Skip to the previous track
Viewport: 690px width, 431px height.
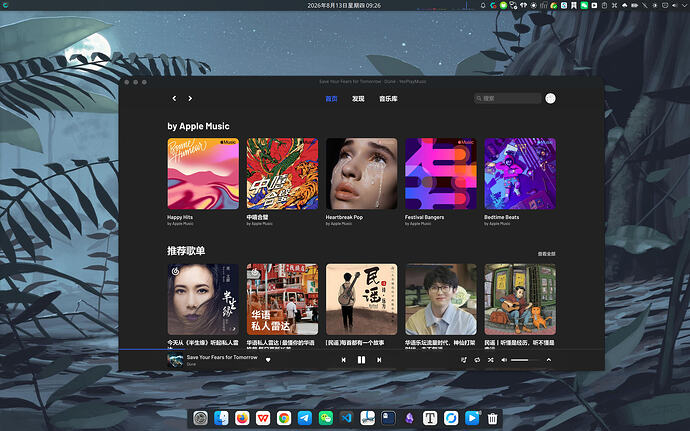tap(344, 360)
